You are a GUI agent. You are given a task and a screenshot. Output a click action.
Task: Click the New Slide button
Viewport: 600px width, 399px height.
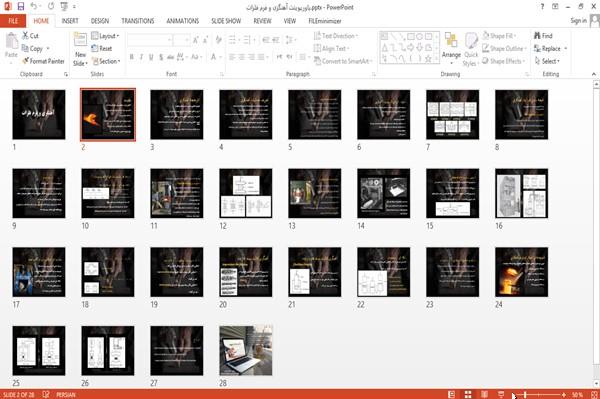(80, 49)
